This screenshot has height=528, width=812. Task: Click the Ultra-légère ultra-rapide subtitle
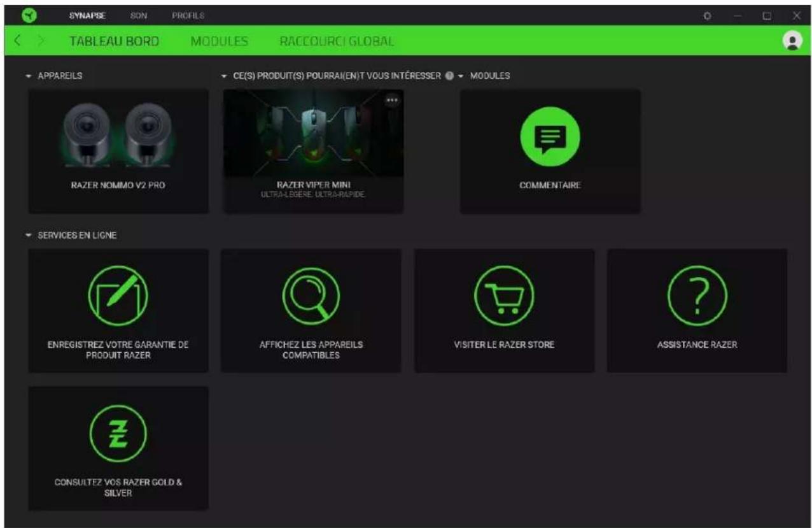[x=314, y=194]
